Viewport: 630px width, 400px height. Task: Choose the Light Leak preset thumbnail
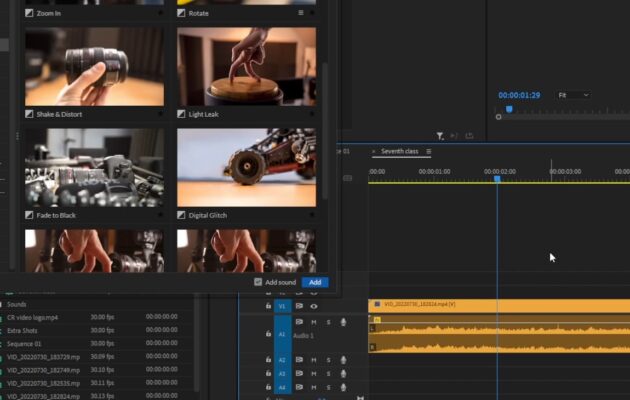tap(246, 66)
